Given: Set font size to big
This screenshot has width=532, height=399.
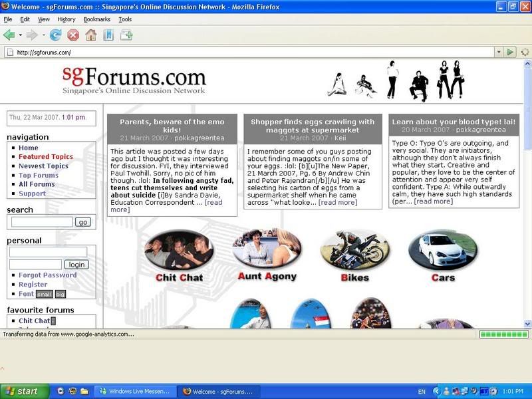Looking at the screenshot, I should (x=60, y=294).
